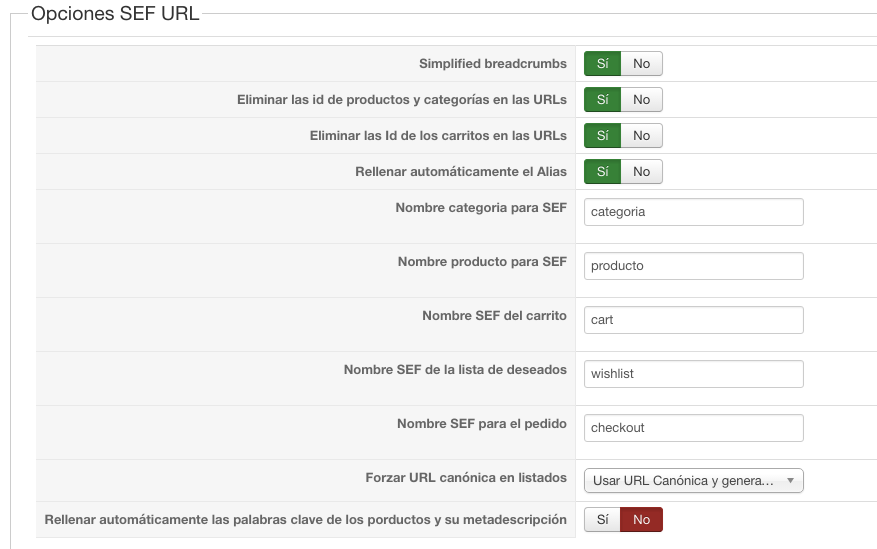Select No for Simplified breadcrumbs

642,64
